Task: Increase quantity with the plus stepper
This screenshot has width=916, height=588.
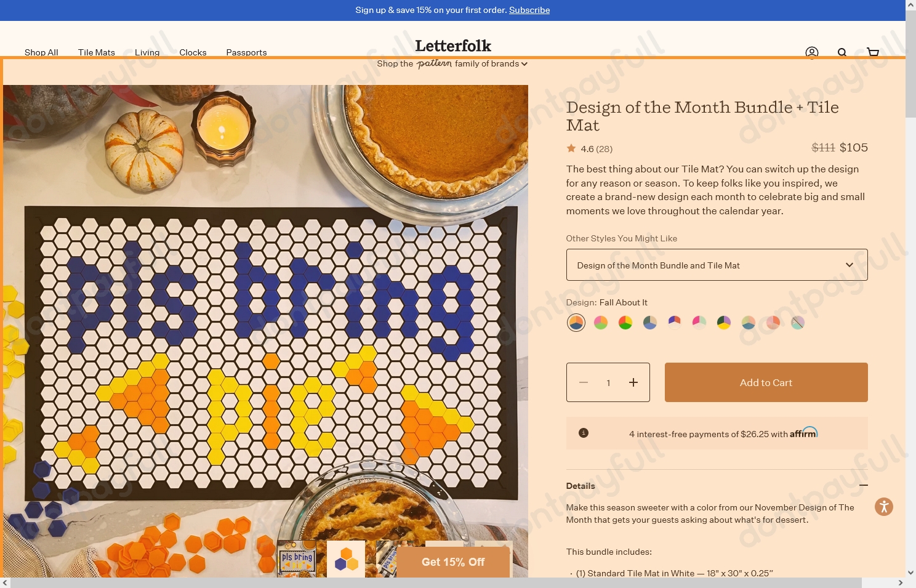Action: tap(633, 382)
